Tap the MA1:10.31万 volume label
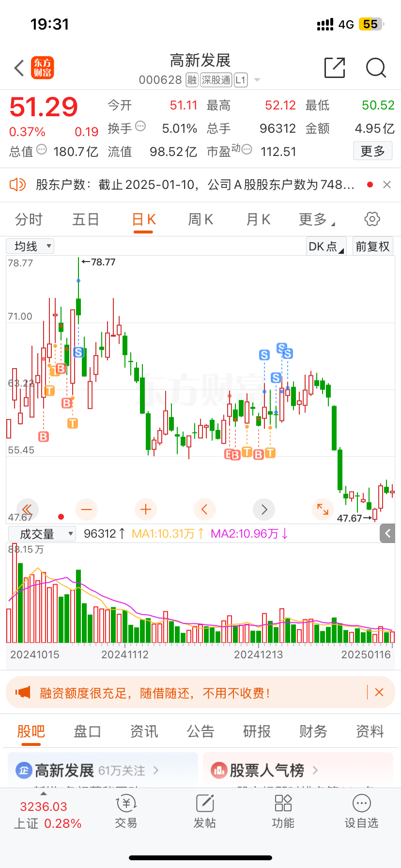The image size is (401, 868). [x=168, y=534]
